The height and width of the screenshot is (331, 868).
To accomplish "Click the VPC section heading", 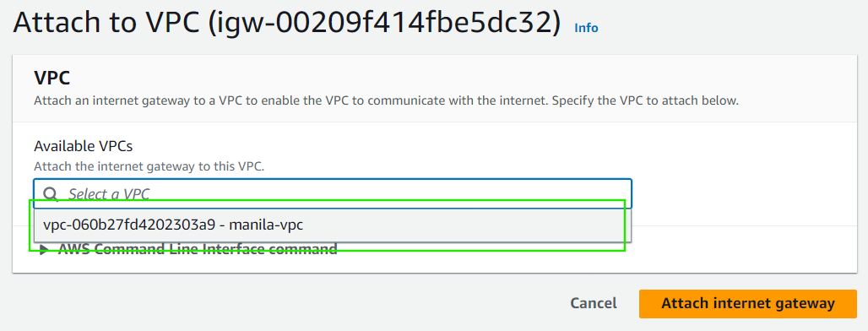I will [x=52, y=78].
